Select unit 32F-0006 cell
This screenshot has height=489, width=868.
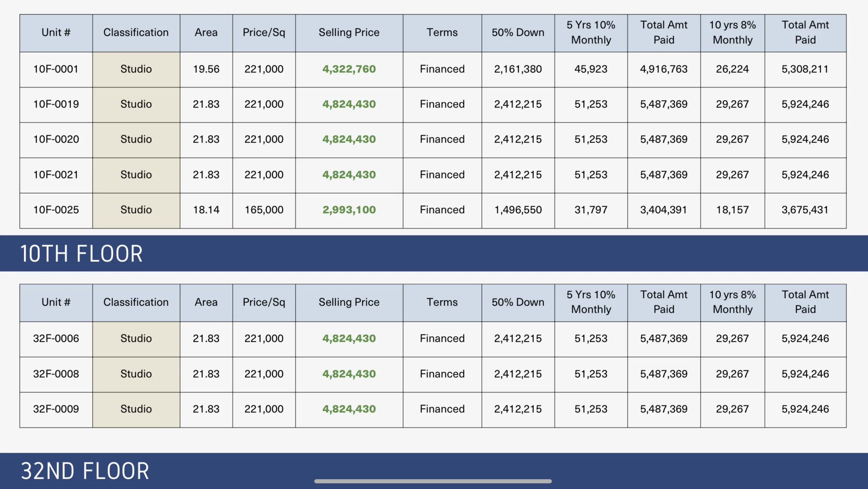click(x=56, y=338)
